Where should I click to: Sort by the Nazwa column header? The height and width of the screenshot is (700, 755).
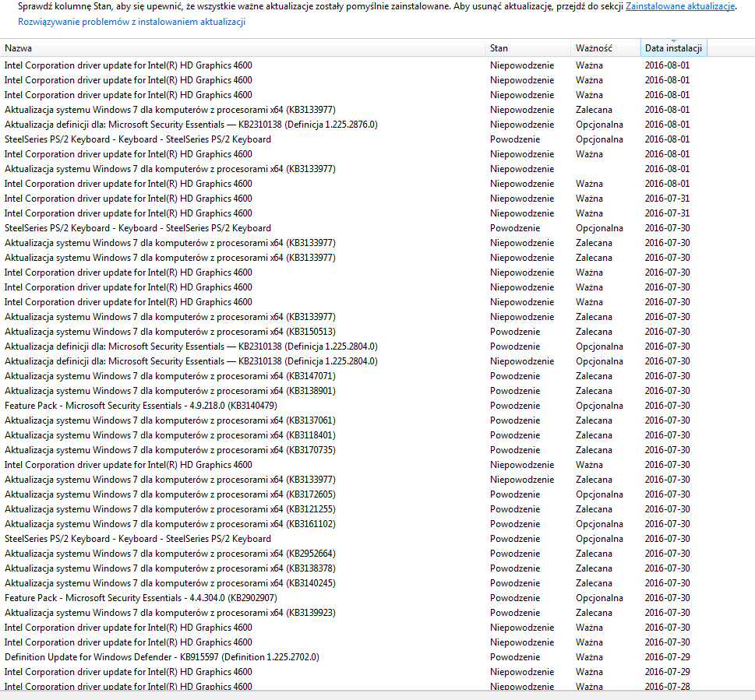(242, 48)
